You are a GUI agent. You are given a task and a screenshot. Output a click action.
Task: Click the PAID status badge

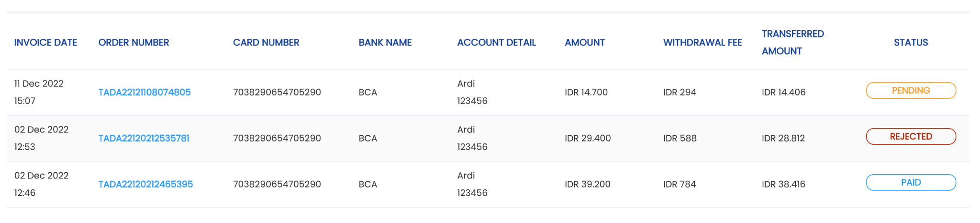(911, 183)
